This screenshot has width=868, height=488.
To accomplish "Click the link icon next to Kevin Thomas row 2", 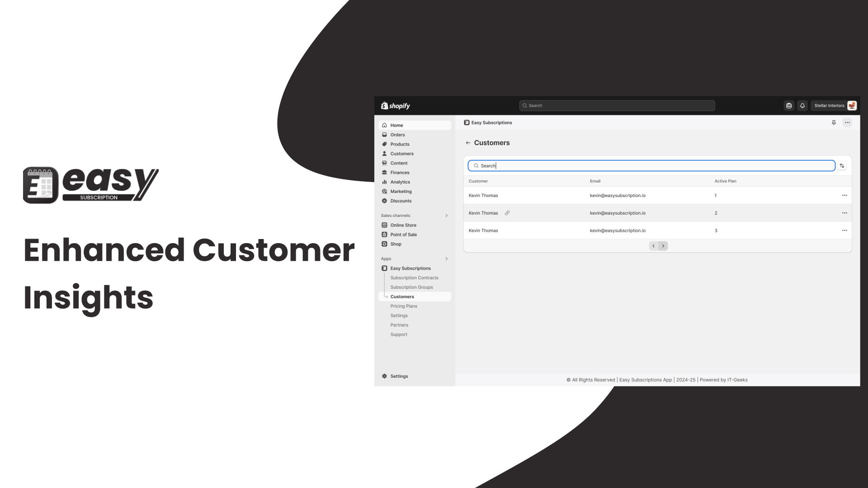I will (x=507, y=213).
